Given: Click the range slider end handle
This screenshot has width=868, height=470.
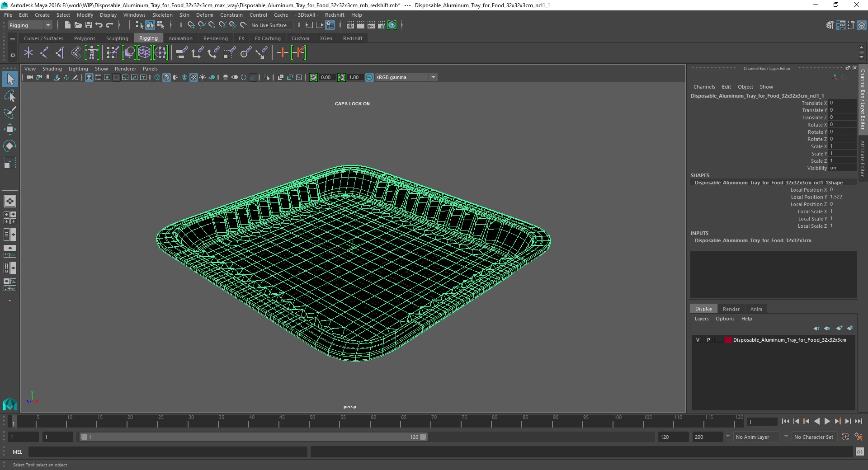Looking at the screenshot, I should pos(423,437).
